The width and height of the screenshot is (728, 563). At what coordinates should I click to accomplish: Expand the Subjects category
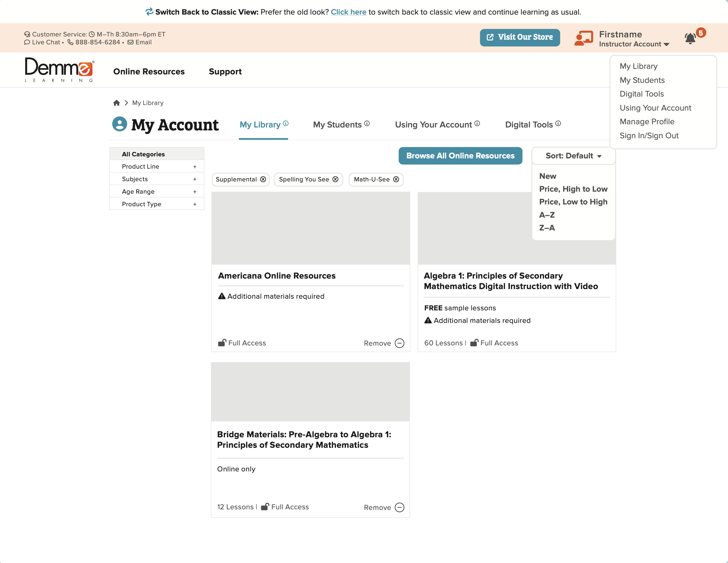click(x=157, y=179)
